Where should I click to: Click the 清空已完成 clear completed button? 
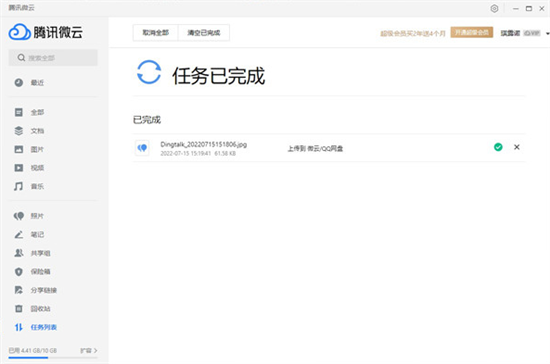(204, 33)
